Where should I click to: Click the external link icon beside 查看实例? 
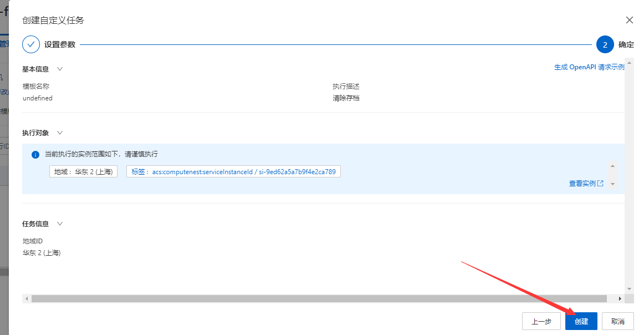pyautogui.click(x=600, y=184)
